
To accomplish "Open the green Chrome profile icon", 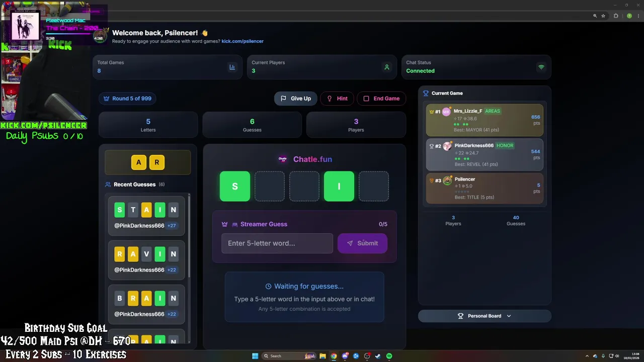I will tap(629, 16).
